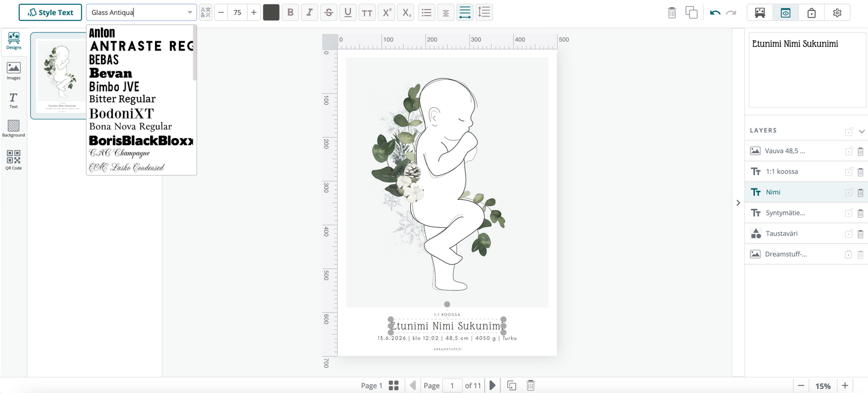Toggle subscript formatting
The image size is (868, 393).
[x=407, y=12]
